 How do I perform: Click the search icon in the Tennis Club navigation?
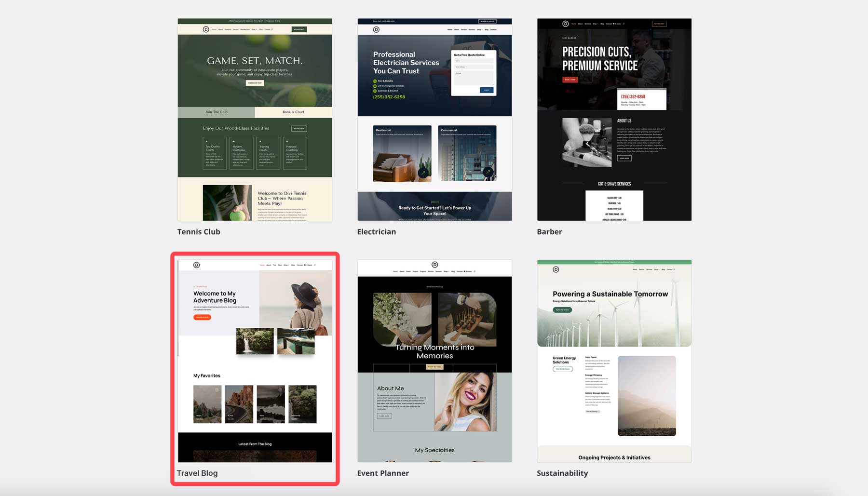[272, 29]
